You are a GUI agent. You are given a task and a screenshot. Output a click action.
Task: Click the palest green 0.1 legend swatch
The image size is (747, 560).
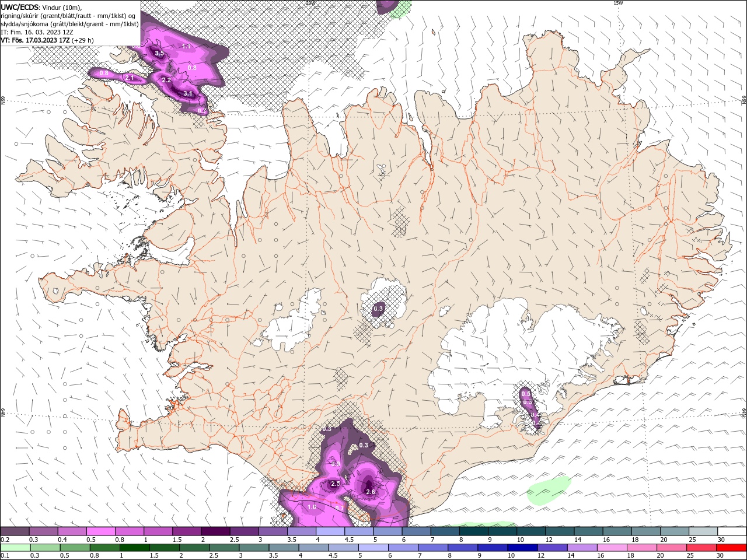[15, 548]
